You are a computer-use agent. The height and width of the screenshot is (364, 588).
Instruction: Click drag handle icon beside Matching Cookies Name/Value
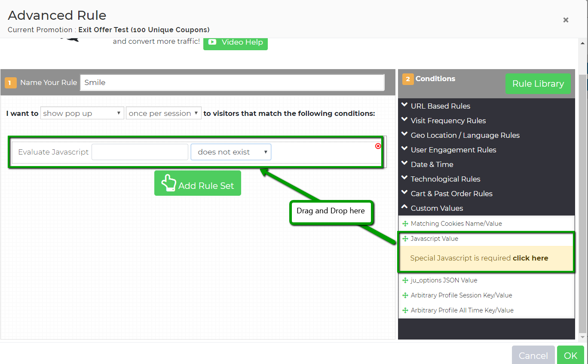[x=405, y=224]
